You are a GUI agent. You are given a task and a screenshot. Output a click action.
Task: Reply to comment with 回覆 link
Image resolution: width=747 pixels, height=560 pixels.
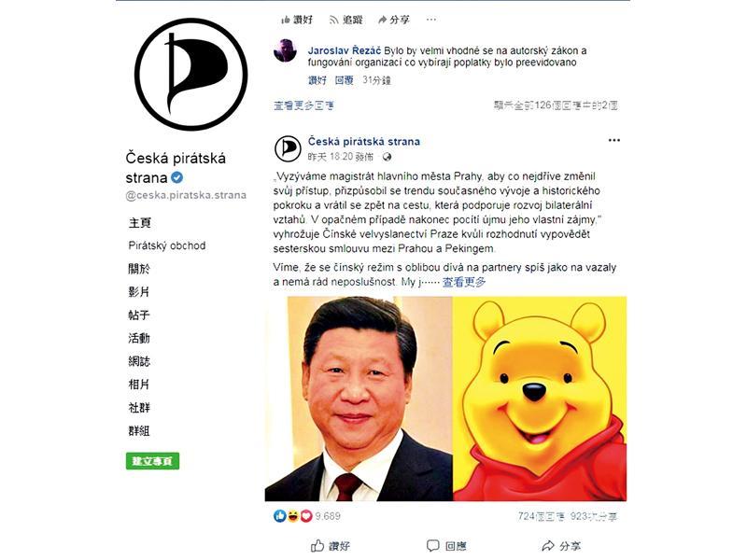click(x=344, y=80)
